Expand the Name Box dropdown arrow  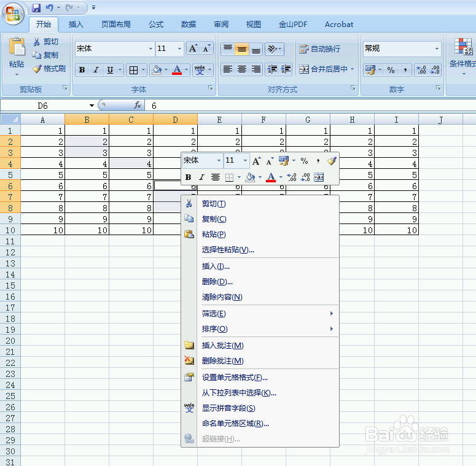(x=92, y=105)
